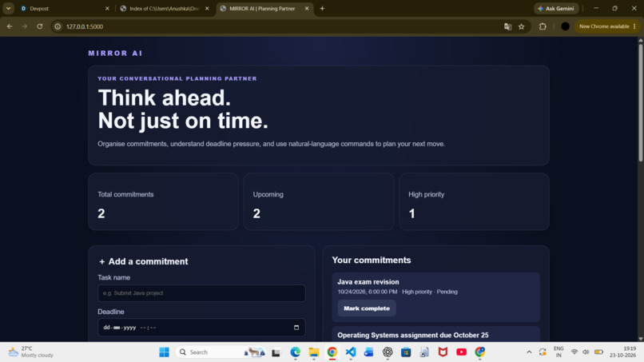Show hidden system tray icons chevron
Viewport: 644px width, 362px height.
(x=529, y=352)
